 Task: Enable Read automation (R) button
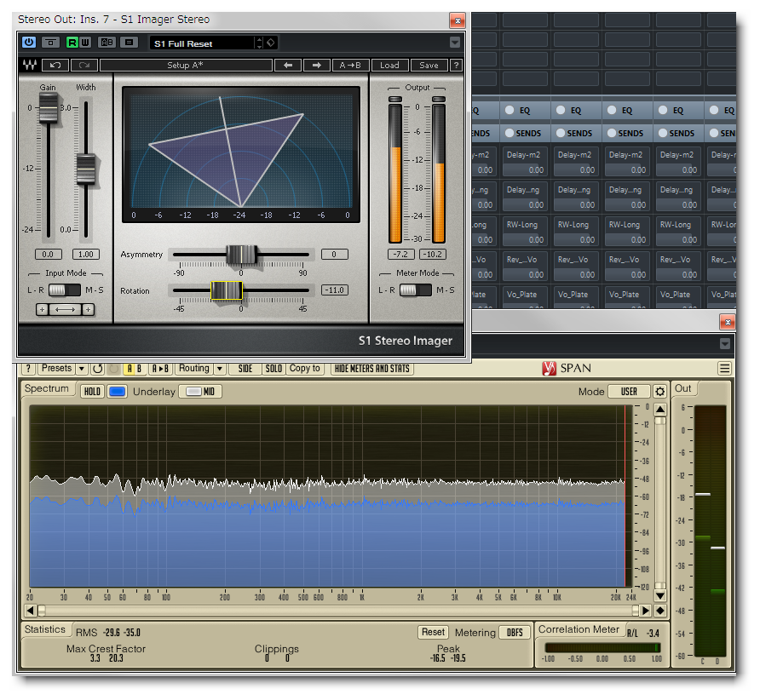point(72,43)
